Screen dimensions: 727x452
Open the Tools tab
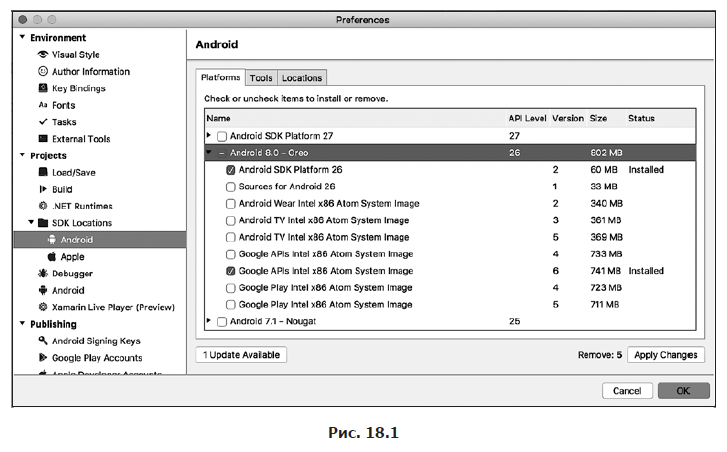click(x=261, y=78)
